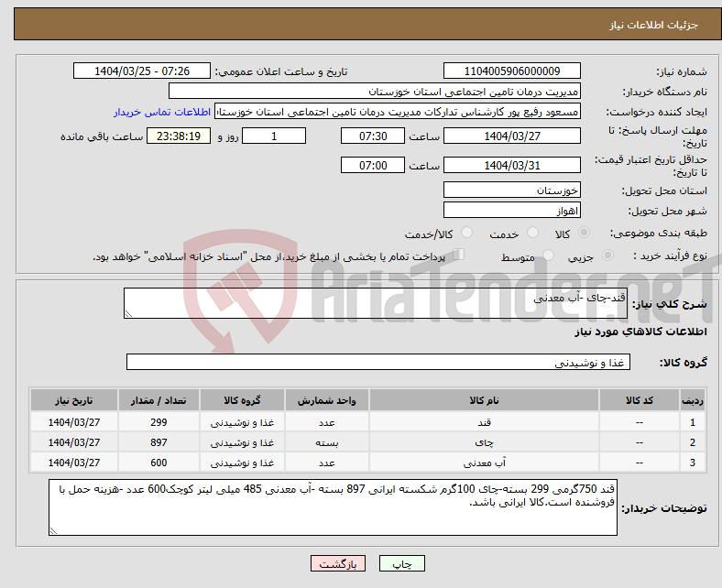
Task: Open اطلاعات تماس خریدار link
Action: tap(162, 112)
